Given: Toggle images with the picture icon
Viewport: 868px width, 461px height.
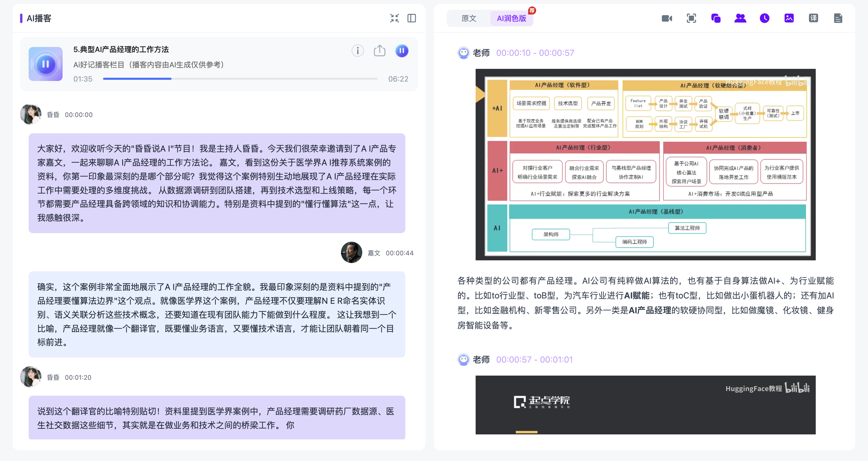Looking at the screenshot, I should (x=789, y=18).
